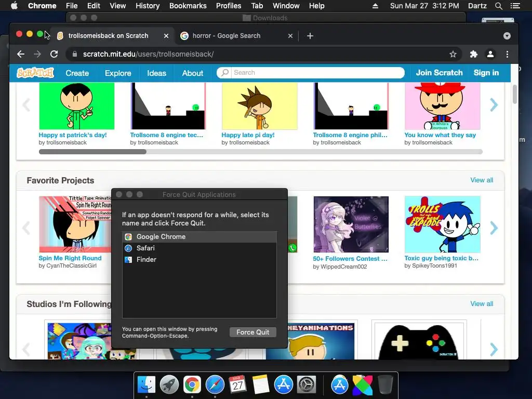The image size is (532, 399).
Task: Select Google Chrome in Force Quit list
Action: pos(199,237)
